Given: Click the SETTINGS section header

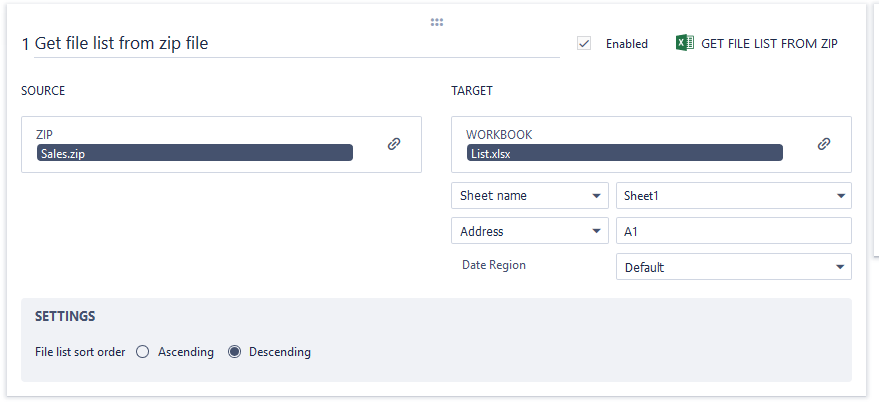Looking at the screenshot, I should pos(65,316).
